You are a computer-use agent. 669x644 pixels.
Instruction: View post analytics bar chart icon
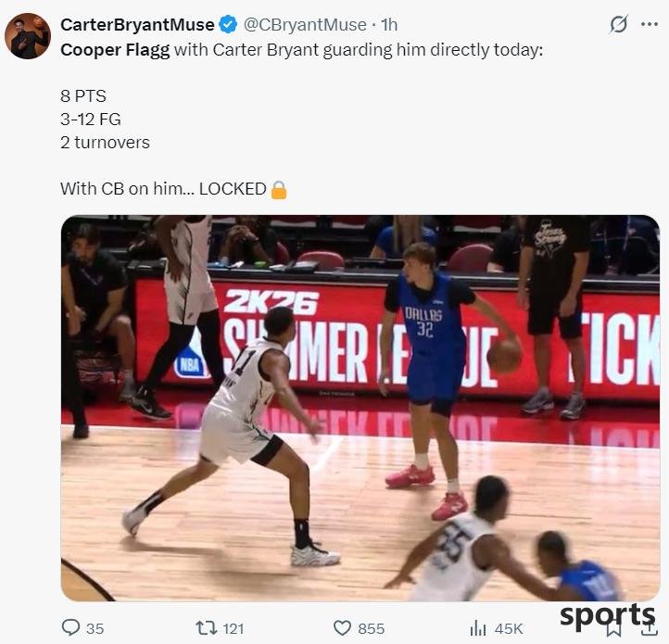click(478, 628)
